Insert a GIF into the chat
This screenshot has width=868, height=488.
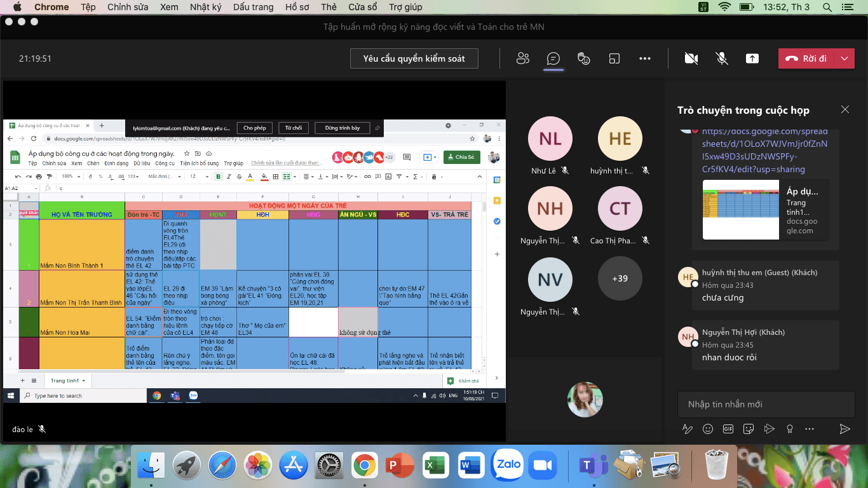click(x=728, y=429)
